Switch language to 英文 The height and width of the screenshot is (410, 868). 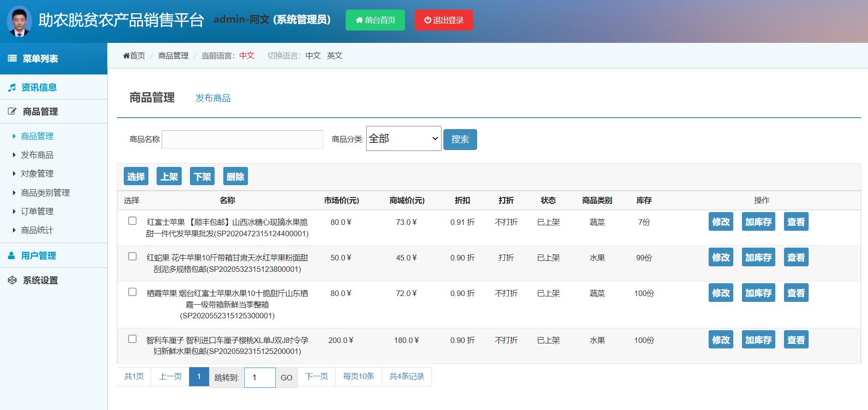tap(334, 56)
